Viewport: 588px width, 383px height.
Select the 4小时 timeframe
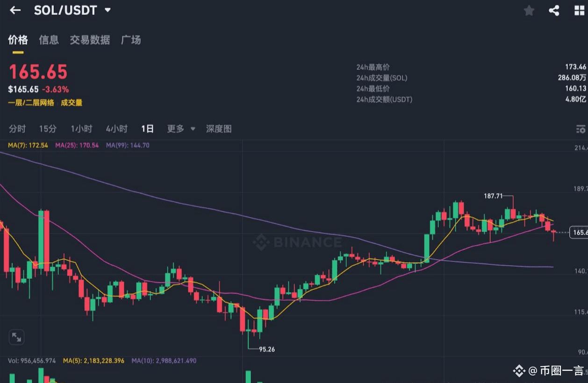click(116, 129)
